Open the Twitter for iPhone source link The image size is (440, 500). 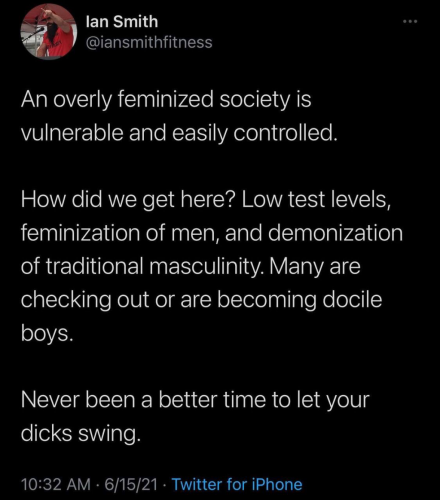237,484
